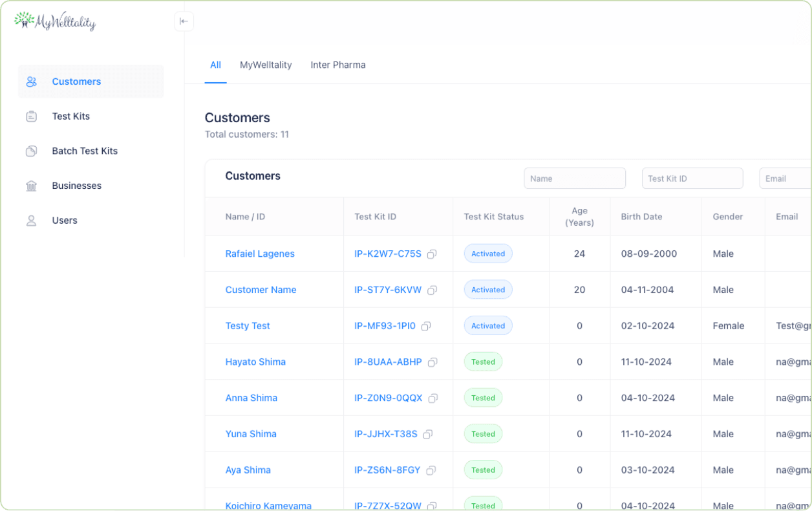
Task: Click the Gender column header
Action: 728,217
